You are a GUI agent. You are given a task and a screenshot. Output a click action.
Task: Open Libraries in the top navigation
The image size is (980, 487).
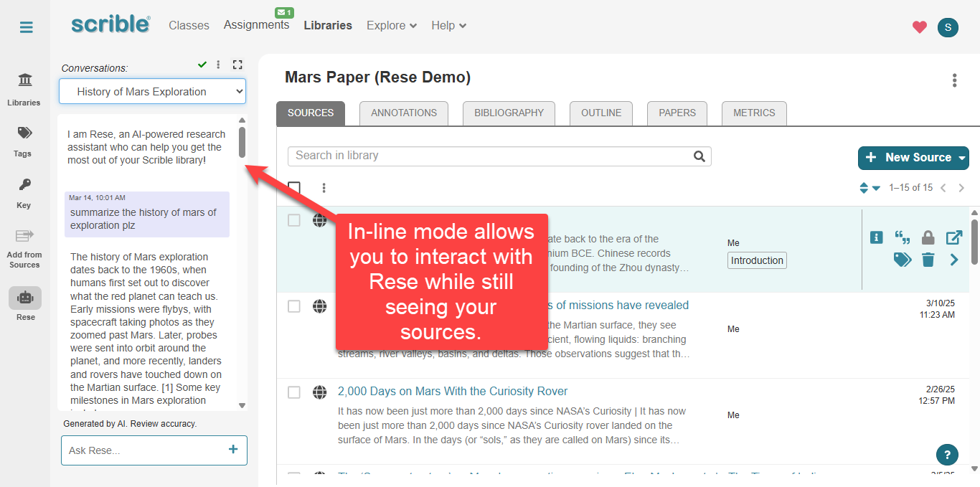[x=328, y=25]
